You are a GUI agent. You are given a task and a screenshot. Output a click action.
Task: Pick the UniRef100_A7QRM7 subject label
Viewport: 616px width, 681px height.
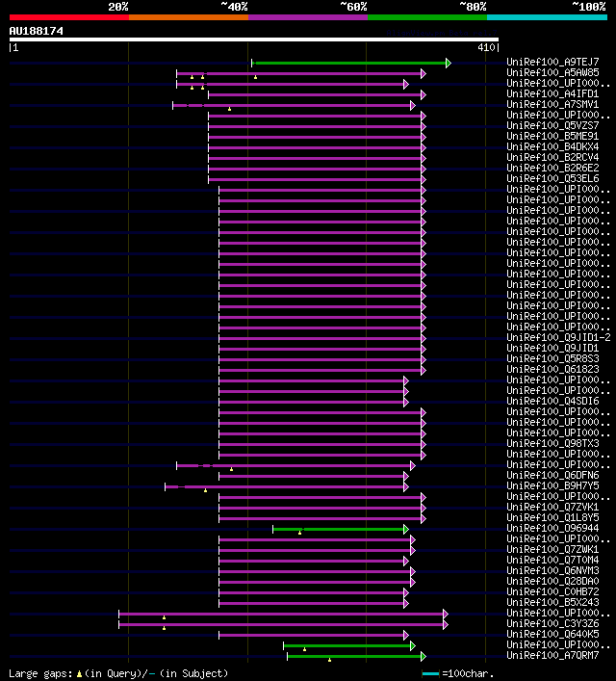(x=552, y=655)
